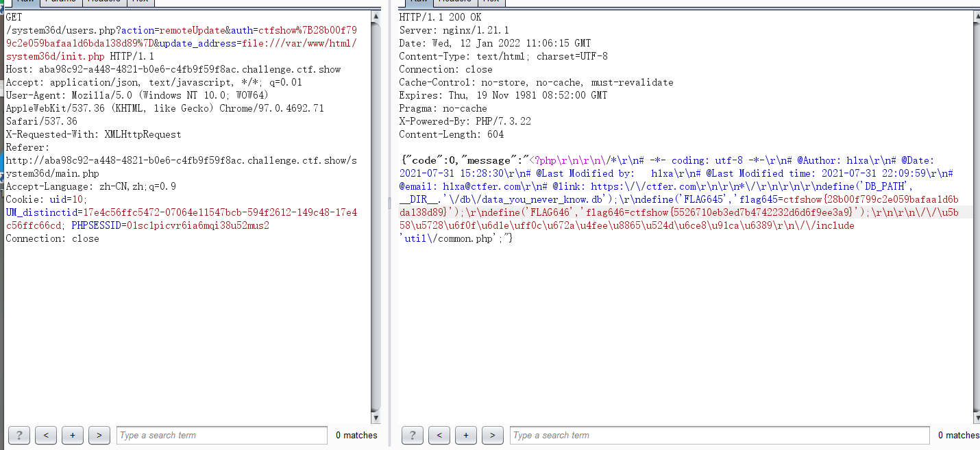Click the request panel '0 matches' label
The width and height of the screenshot is (980, 450).
tap(356, 435)
